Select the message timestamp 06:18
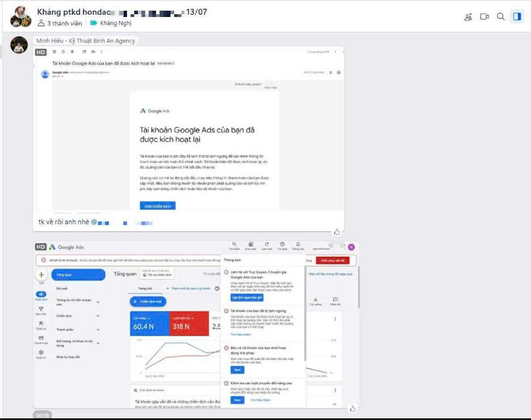This screenshot has height=420, width=531. 43,415
